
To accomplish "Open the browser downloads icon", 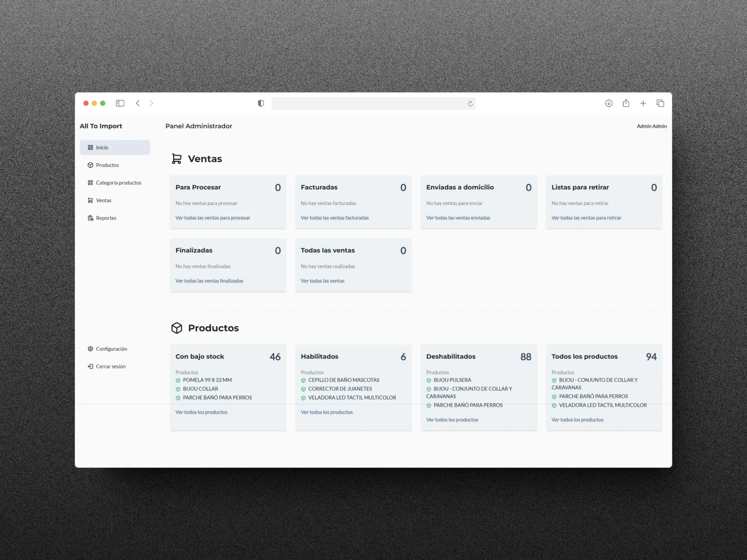I will point(609,103).
